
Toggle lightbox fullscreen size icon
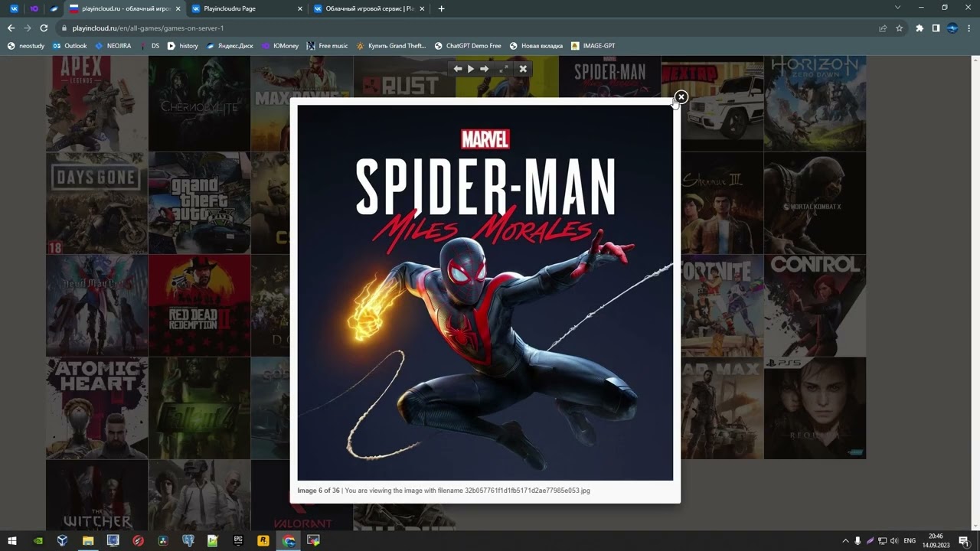click(504, 69)
